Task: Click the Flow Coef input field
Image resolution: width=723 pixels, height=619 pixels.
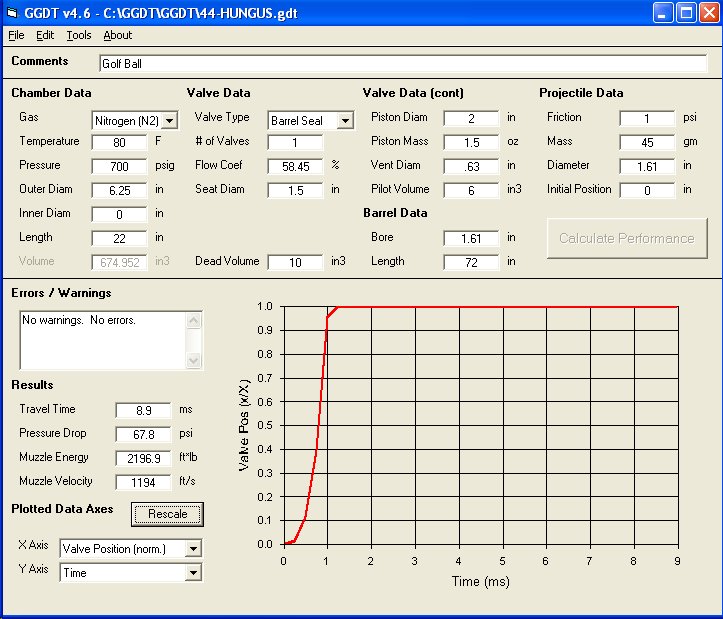Action: pos(295,166)
